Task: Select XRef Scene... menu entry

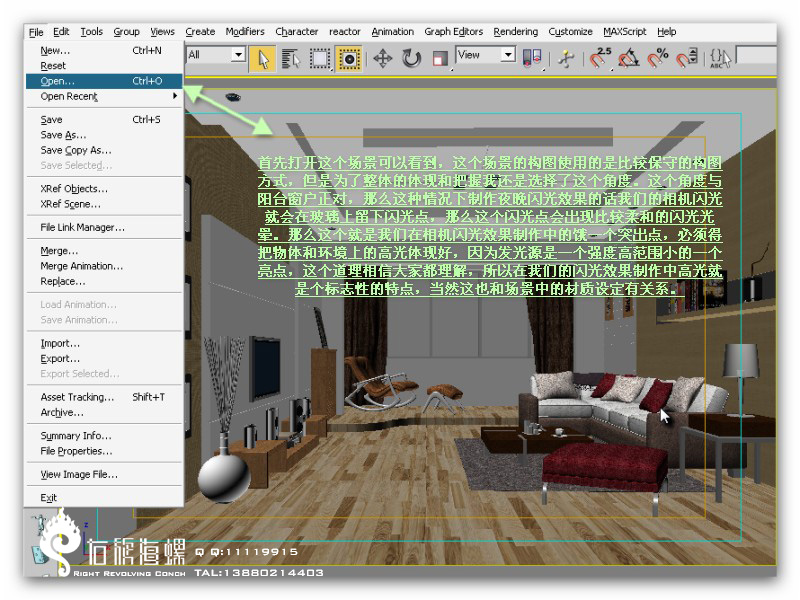Action: 104,204
